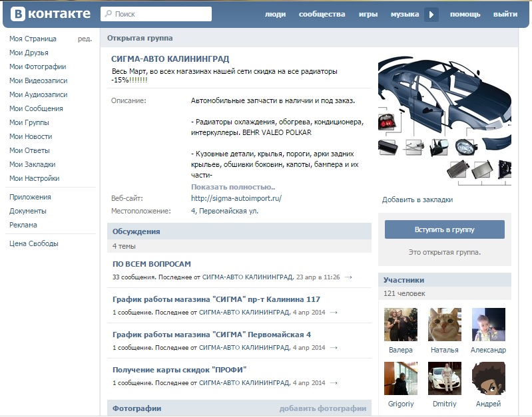Viewport: 532px width, 417px height.
Task: Open Мои Закладки
Action: (x=32, y=164)
